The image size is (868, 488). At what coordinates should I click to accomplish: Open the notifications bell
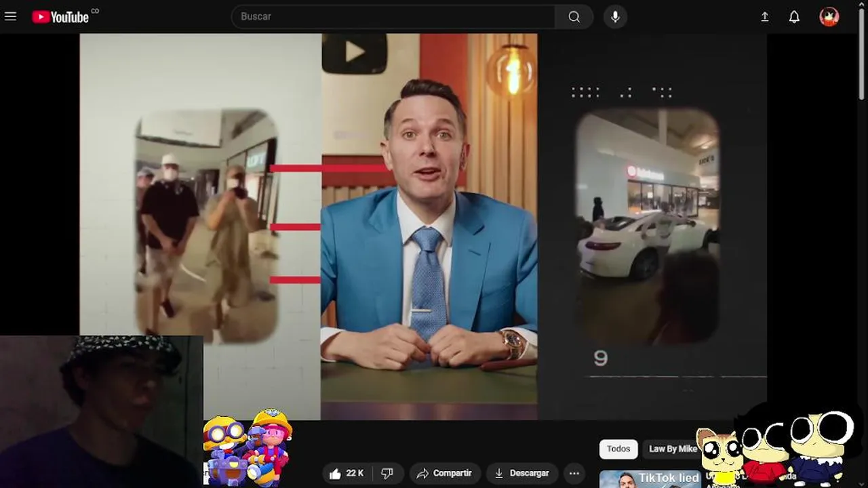[794, 16]
